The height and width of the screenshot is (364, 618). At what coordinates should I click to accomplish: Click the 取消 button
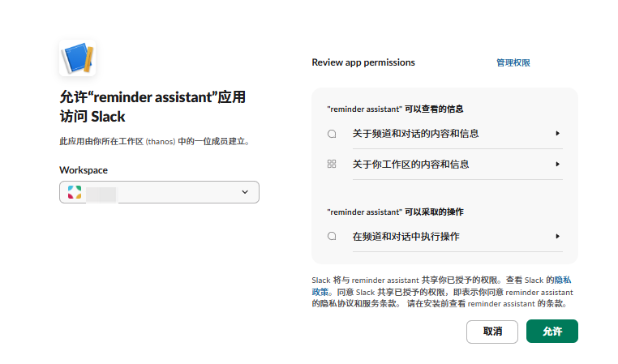(492, 332)
